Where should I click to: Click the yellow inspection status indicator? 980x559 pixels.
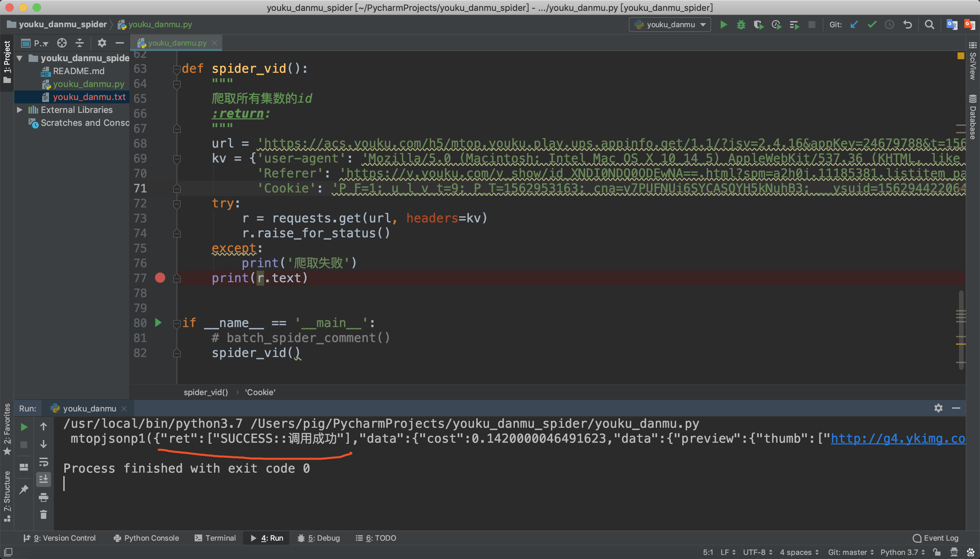961,56
